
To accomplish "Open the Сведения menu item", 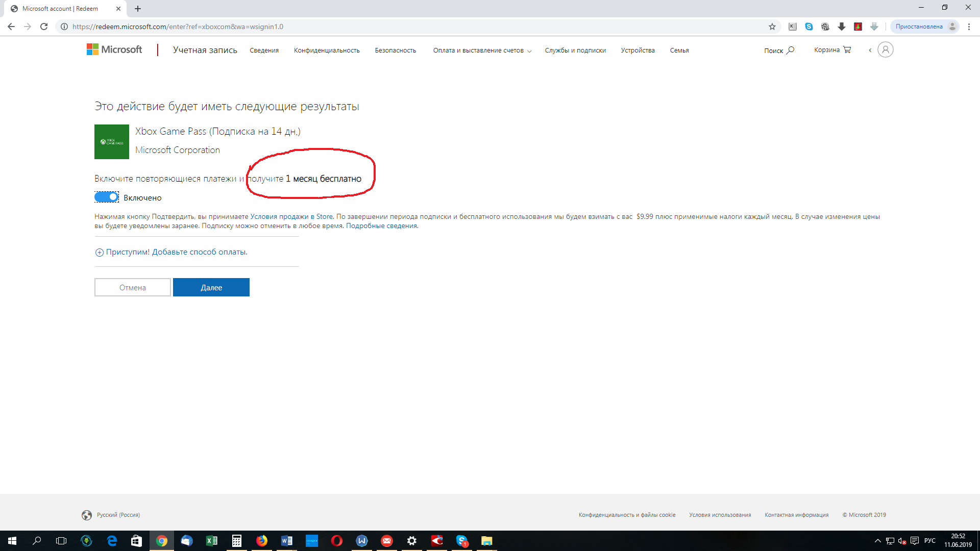I will click(264, 51).
